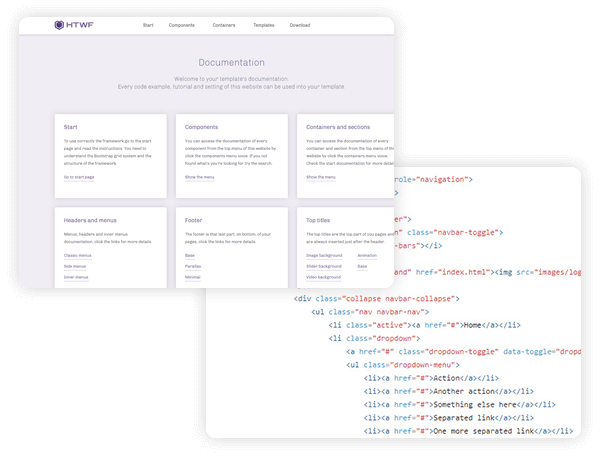Expand the Containers navigation menu
Viewport: 600px width, 456px height.
click(x=224, y=25)
